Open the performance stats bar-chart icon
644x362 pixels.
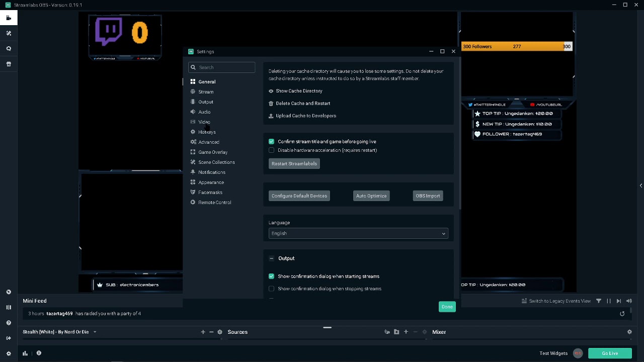pyautogui.click(x=25, y=353)
